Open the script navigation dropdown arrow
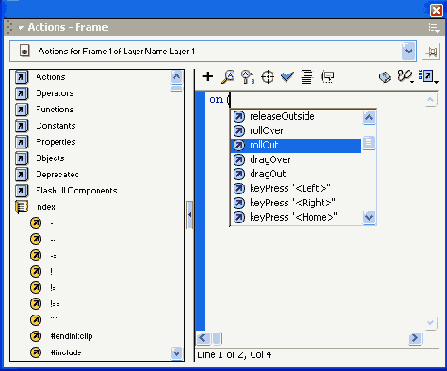Image resolution: width=447 pixels, height=371 pixels. click(x=409, y=51)
